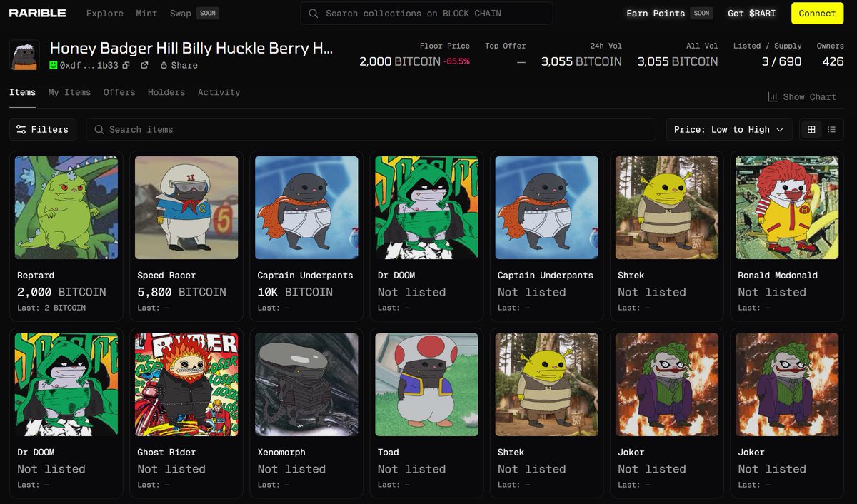Open Toad NFT thumbnail
Screen dimensions: 857x504
[x=426, y=385]
